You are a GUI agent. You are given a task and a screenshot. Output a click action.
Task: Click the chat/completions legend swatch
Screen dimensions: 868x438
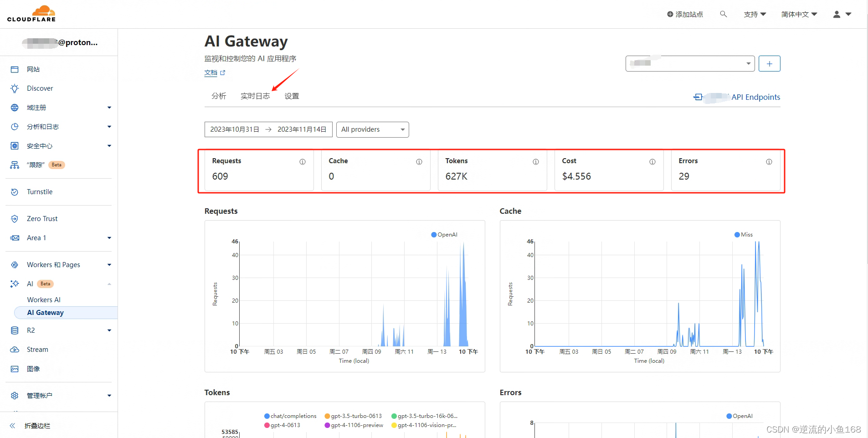click(x=267, y=416)
